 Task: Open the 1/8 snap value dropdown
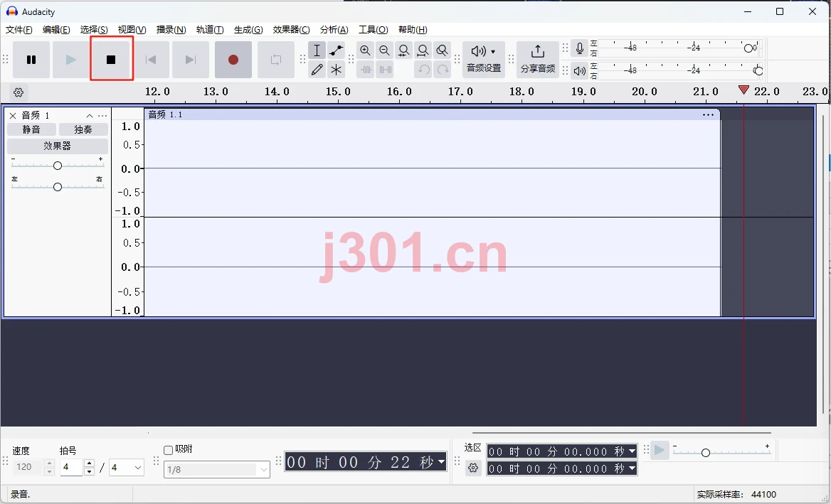tap(217, 469)
